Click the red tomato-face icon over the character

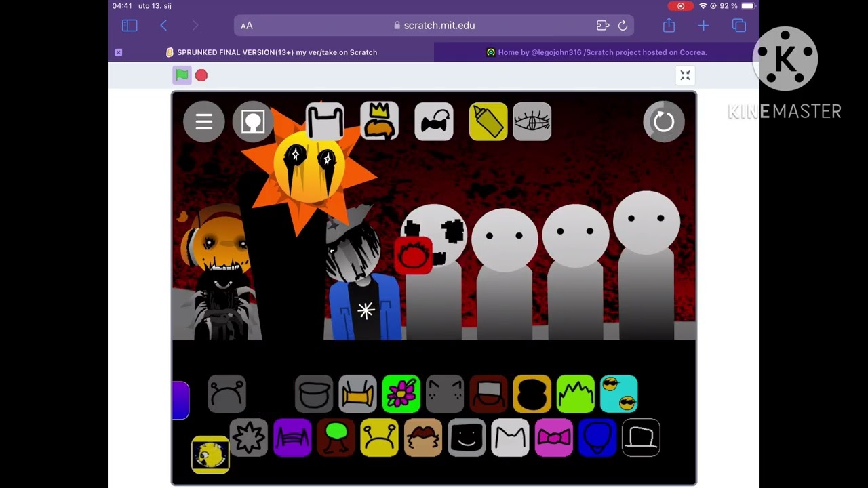point(413,256)
